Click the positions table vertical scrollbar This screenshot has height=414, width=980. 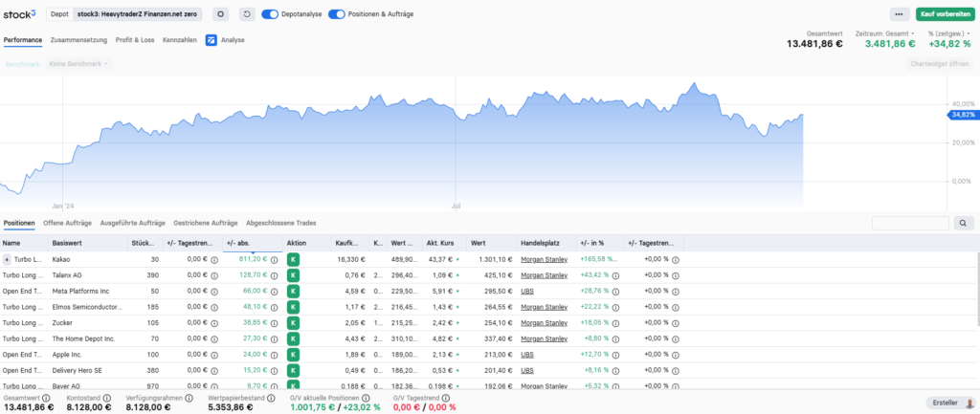click(977, 291)
